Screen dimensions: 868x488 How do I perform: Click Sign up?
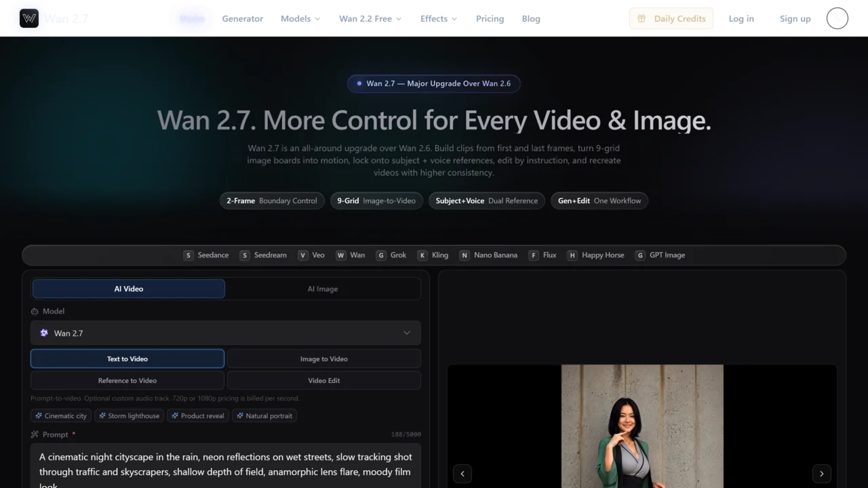(795, 18)
